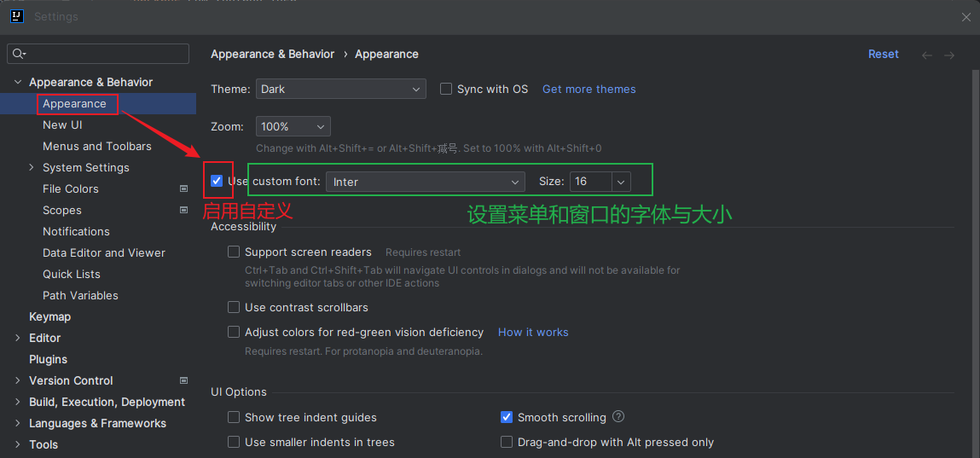Image resolution: width=980 pixels, height=458 pixels.
Task: Expand the Editor settings section
Action: (x=18, y=338)
